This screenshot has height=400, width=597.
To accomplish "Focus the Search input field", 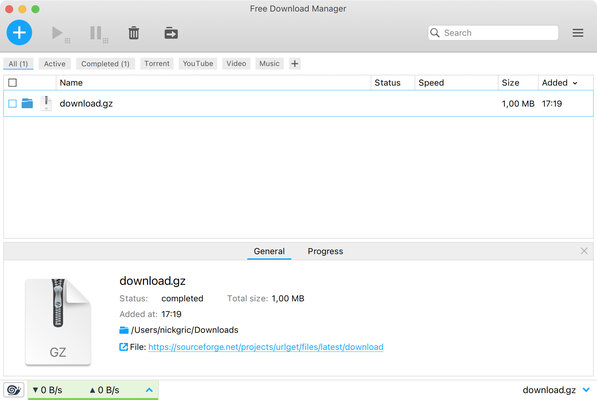I will coord(493,33).
